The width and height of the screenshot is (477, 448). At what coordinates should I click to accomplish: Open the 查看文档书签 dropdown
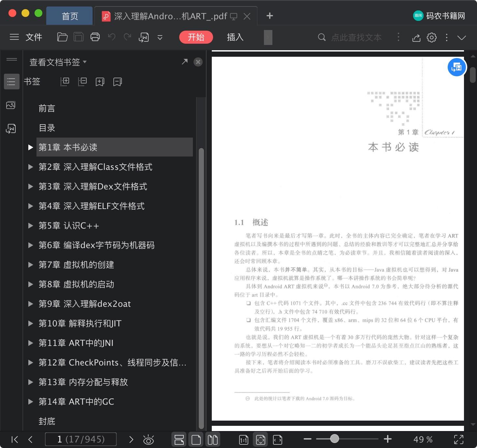pos(58,62)
